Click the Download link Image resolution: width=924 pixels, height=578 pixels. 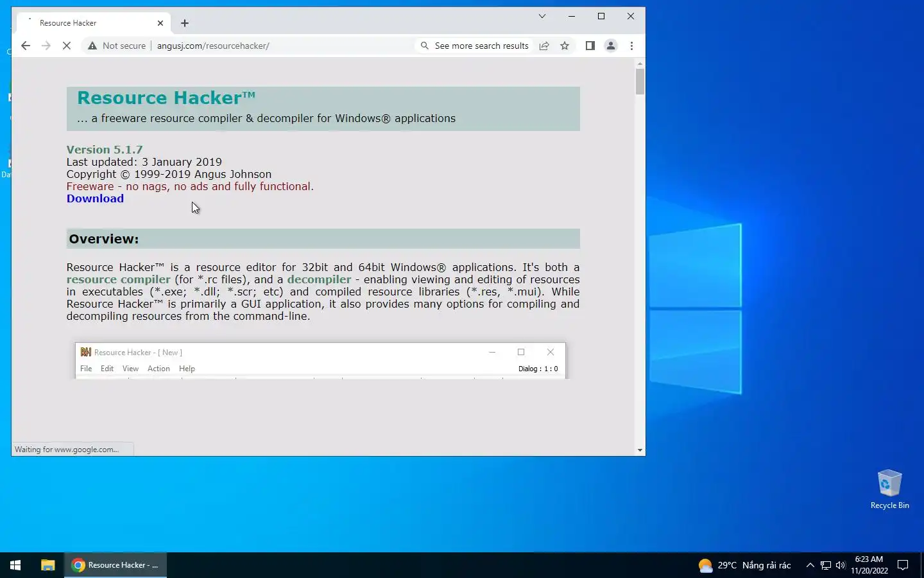pyautogui.click(x=95, y=198)
